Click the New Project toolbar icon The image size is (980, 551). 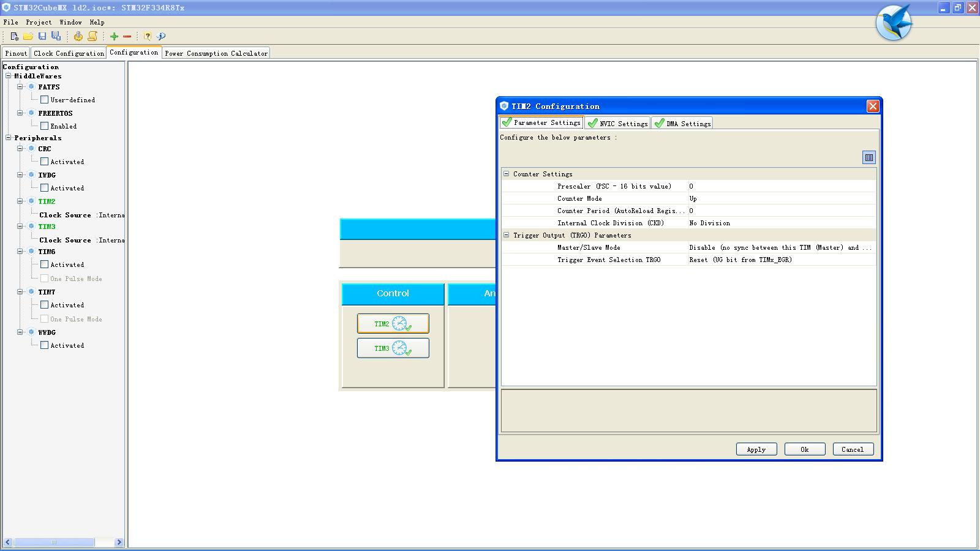point(15,36)
